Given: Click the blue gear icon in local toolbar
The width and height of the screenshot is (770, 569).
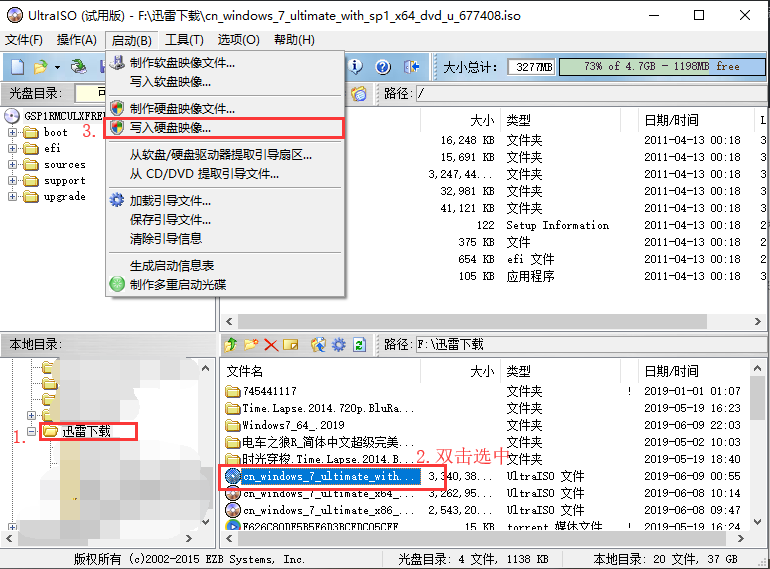Looking at the screenshot, I should click(339, 345).
